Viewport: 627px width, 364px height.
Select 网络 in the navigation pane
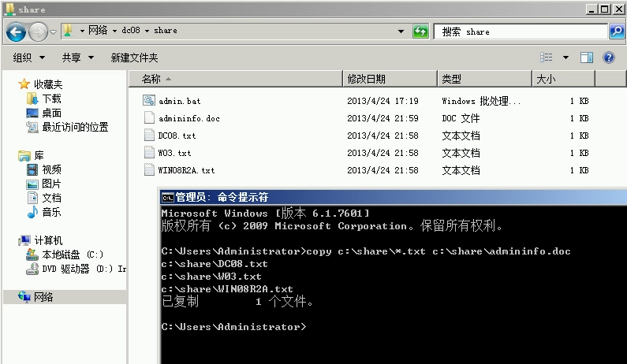[x=43, y=297]
